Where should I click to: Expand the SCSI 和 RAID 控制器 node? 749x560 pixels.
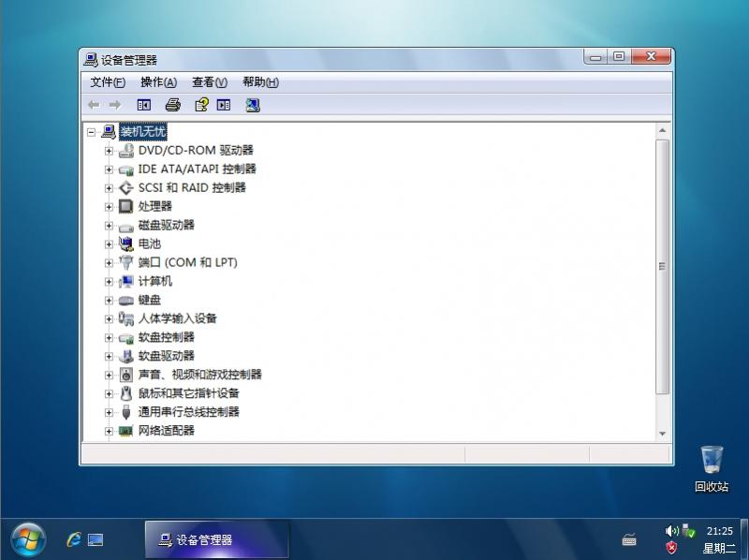click(109, 188)
